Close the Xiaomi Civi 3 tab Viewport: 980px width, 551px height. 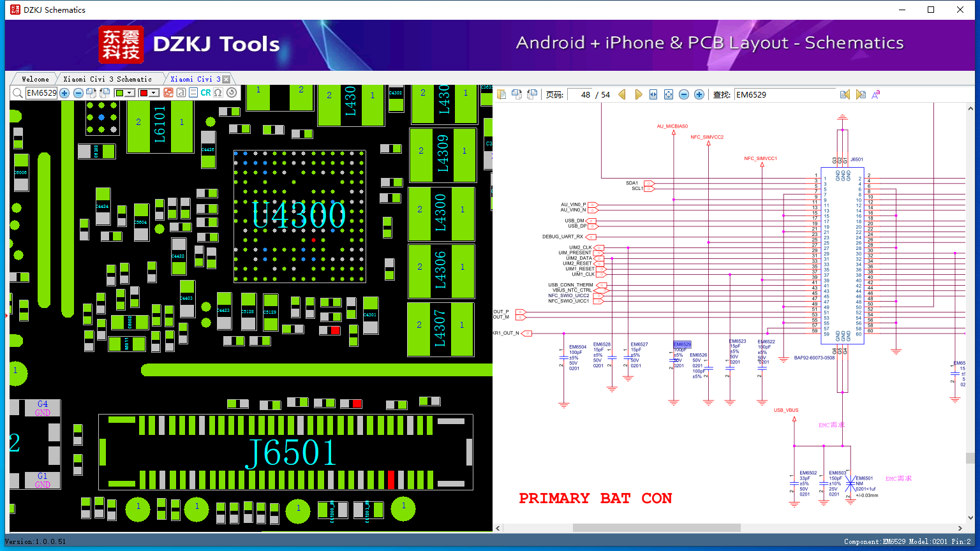(226, 79)
